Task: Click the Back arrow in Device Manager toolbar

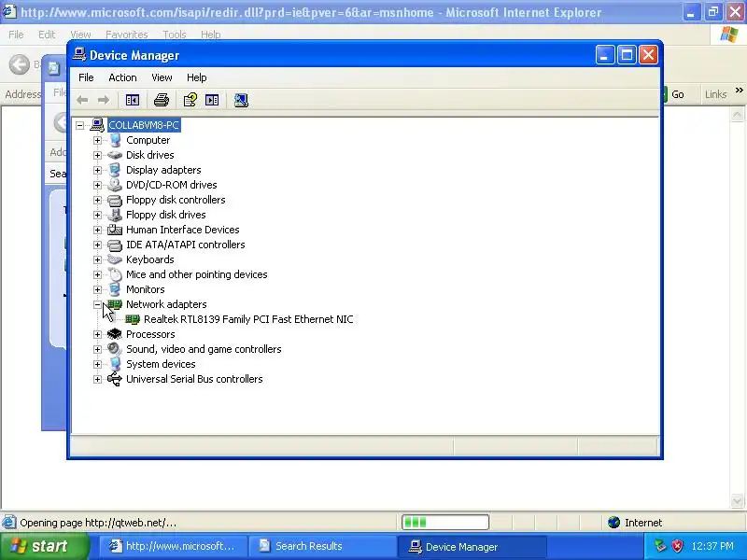Action: click(82, 100)
